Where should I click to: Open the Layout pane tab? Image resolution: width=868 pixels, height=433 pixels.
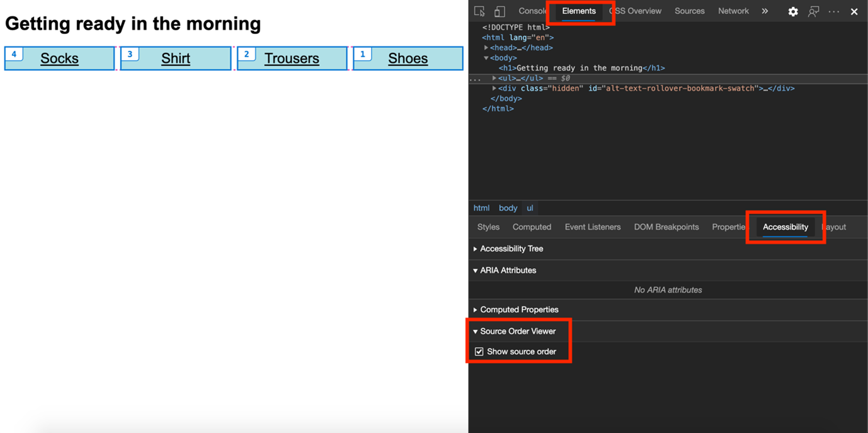(x=834, y=227)
